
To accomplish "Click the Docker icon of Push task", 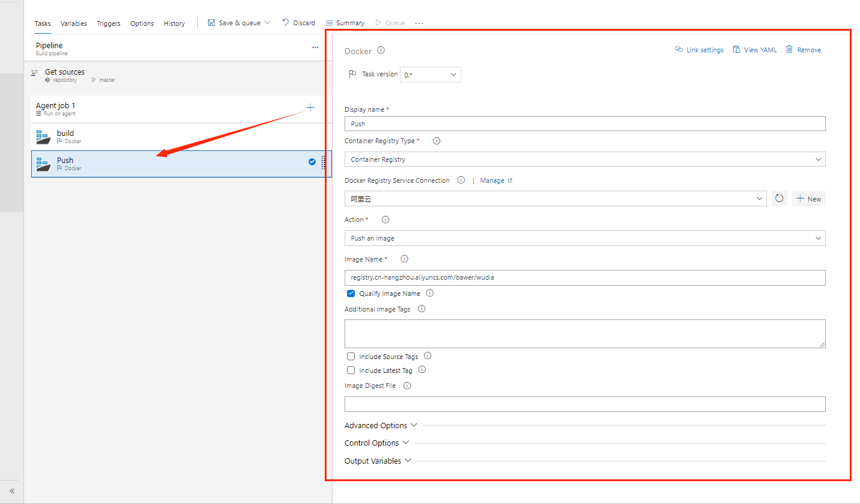I will [43, 164].
